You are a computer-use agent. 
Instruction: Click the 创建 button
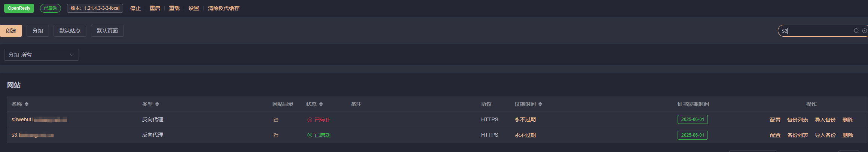pos(11,31)
